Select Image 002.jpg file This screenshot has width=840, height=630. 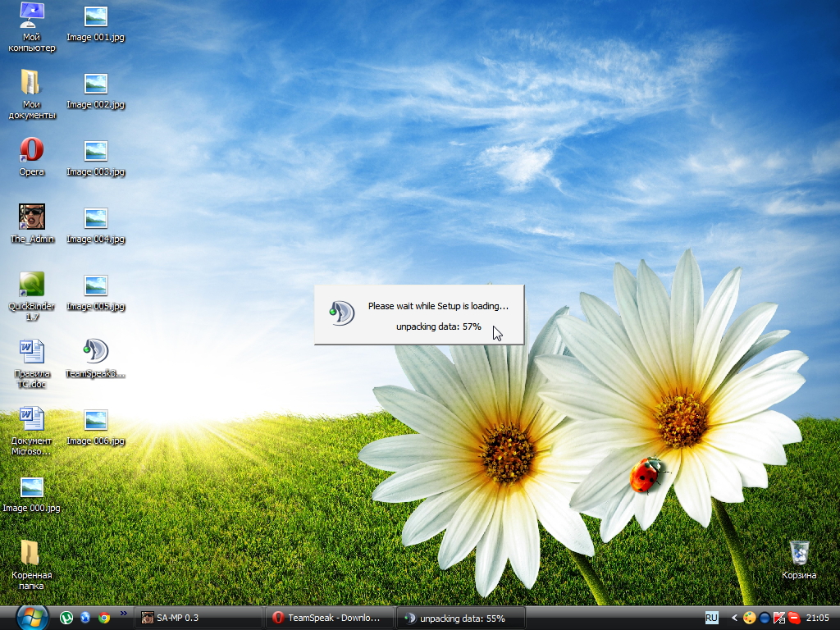95,91
